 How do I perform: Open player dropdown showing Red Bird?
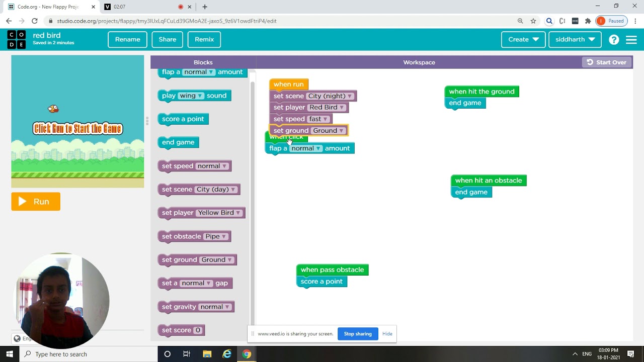click(x=327, y=108)
